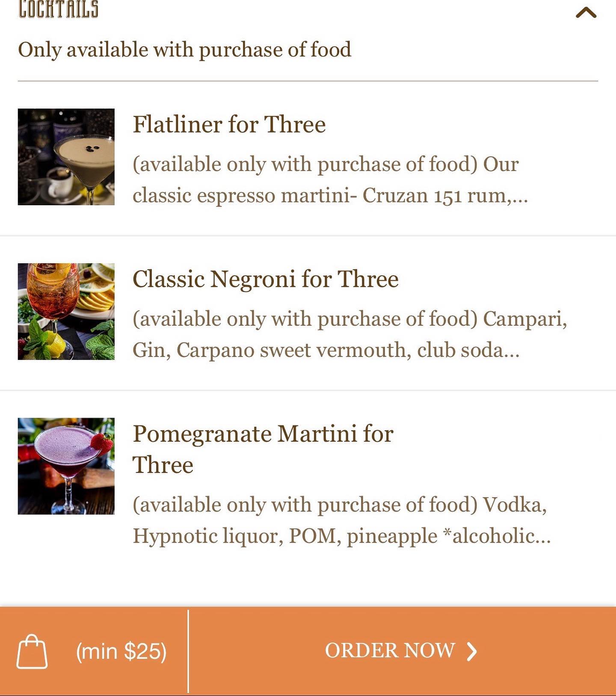
Task: Click the Pomegranate Vodka and Hypnotic description
Action: 340,520
